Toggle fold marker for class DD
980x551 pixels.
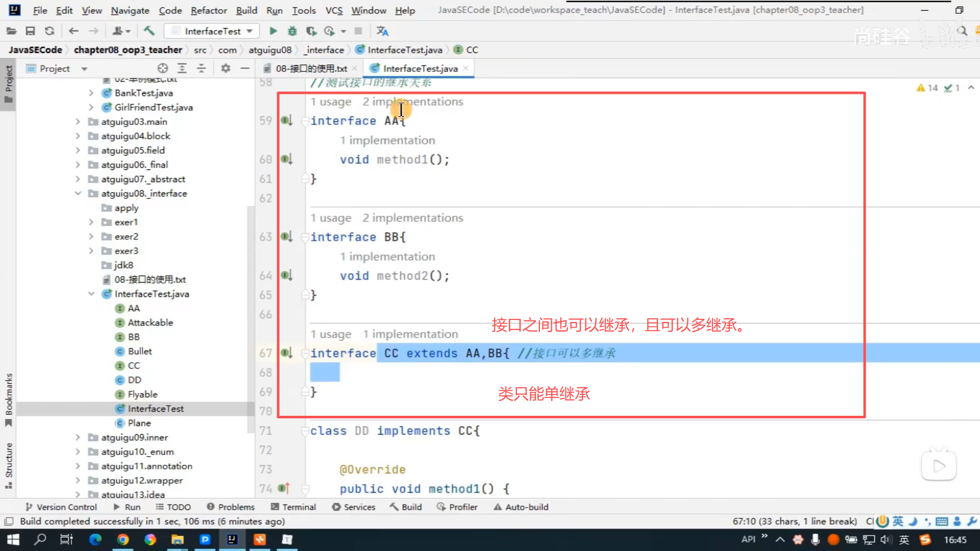305,431
